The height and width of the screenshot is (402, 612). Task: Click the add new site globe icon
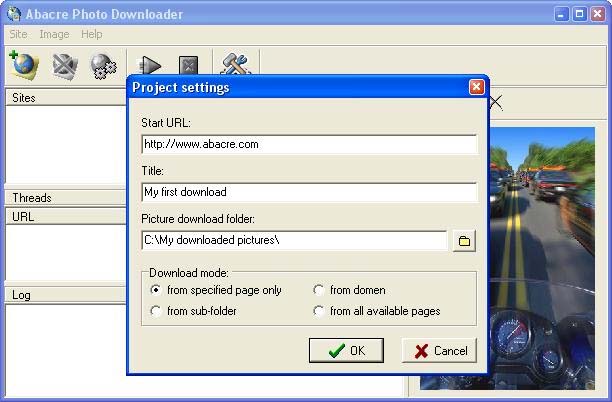(x=22, y=65)
